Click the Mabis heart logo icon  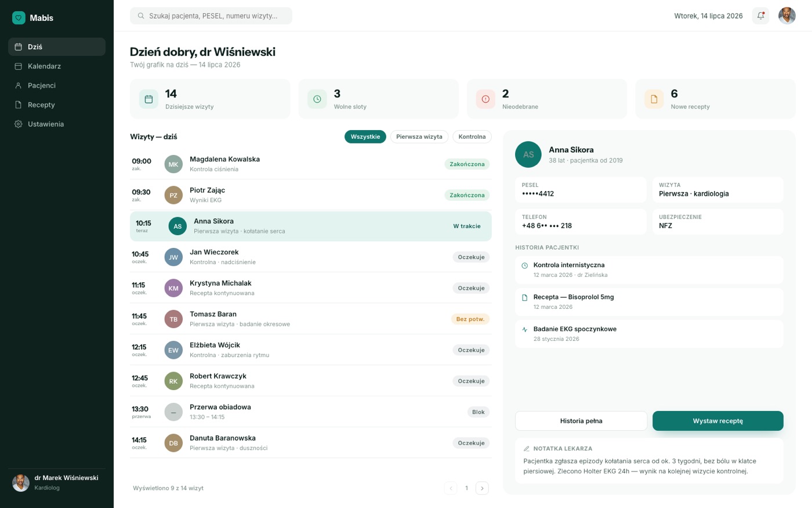pos(19,18)
